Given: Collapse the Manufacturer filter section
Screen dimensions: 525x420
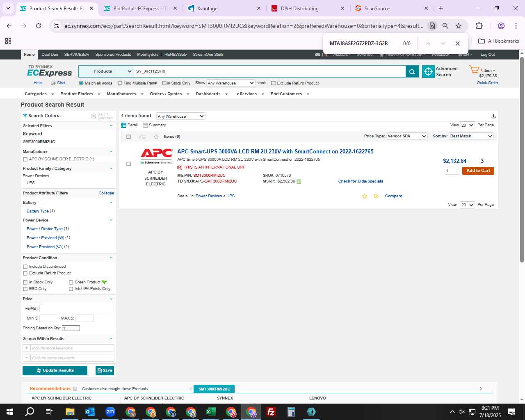Looking at the screenshot, I should coord(111,151).
